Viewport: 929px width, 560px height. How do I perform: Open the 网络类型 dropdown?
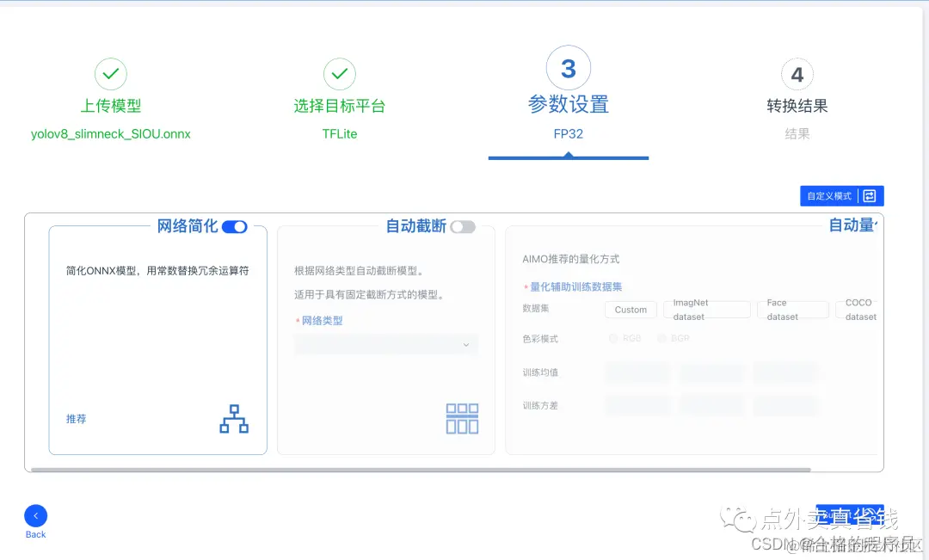385,344
